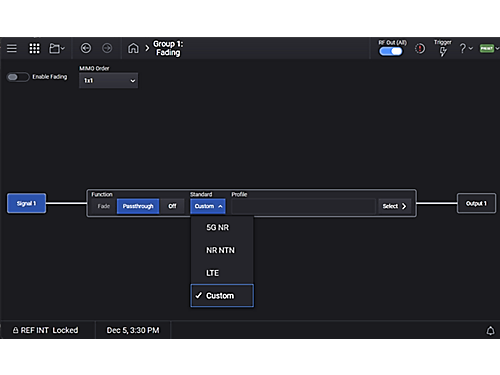Open the file folder menu icon
The width and height of the screenshot is (500, 375).
coord(57,48)
